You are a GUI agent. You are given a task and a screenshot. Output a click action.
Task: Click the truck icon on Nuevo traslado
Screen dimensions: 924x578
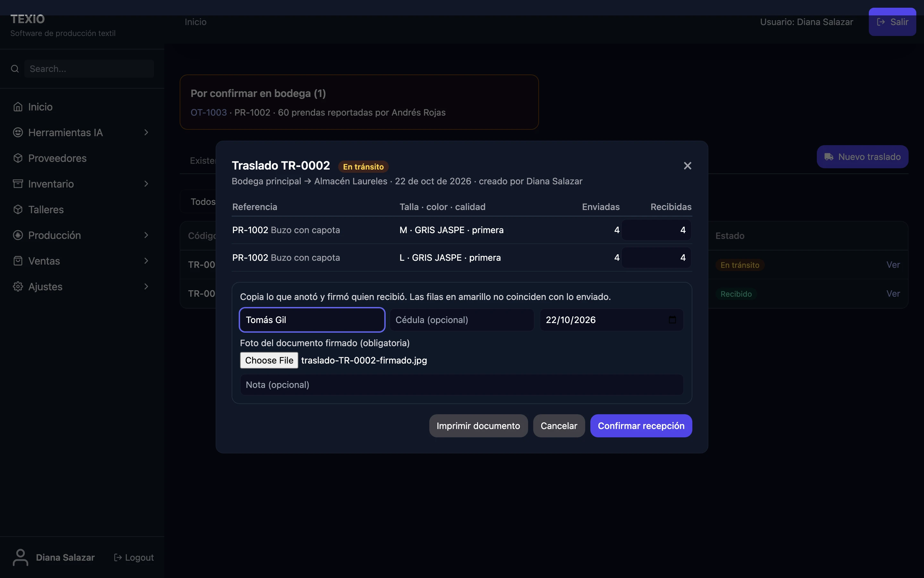(x=829, y=157)
